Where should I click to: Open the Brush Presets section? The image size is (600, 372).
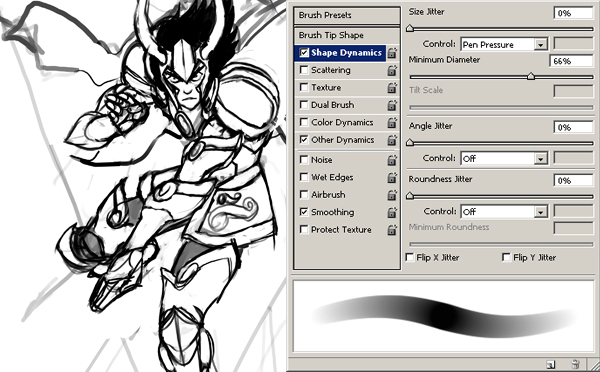[347, 15]
